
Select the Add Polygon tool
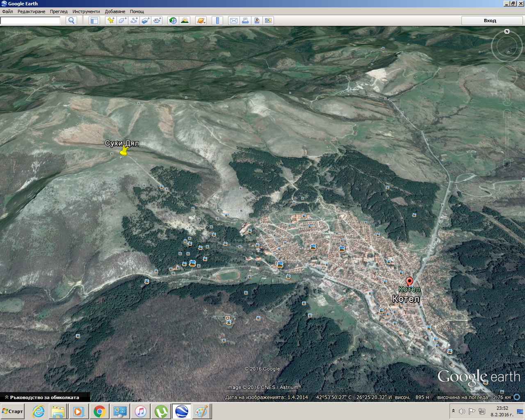point(122,21)
